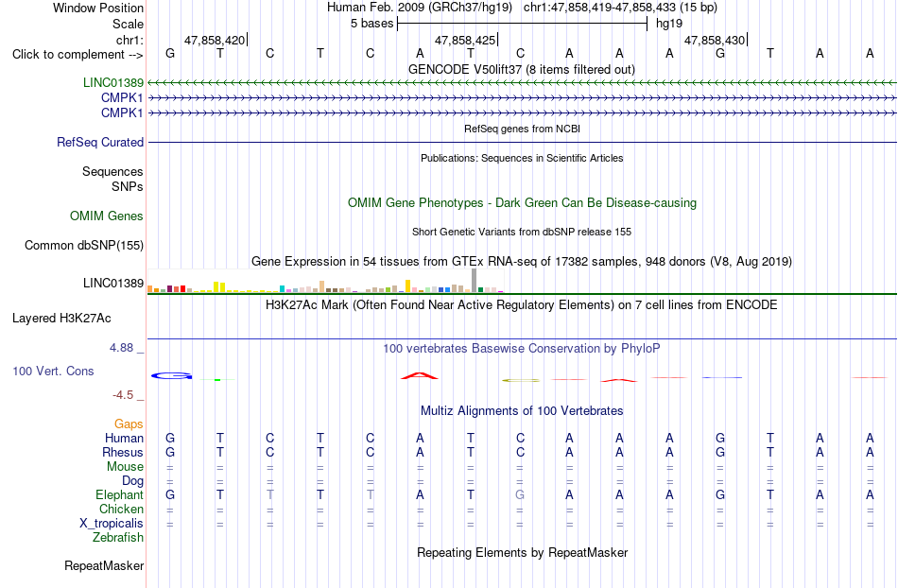898x588 pixels.
Task: Click the Mouse species label
Action: coord(126,467)
